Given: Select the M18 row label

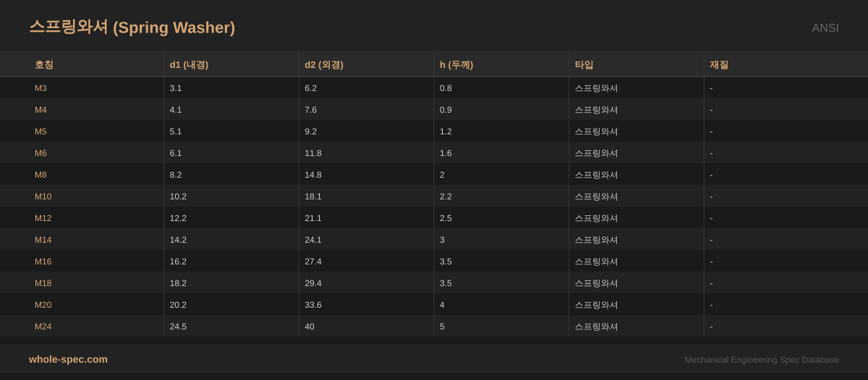Looking at the screenshot, I should 43,283.
